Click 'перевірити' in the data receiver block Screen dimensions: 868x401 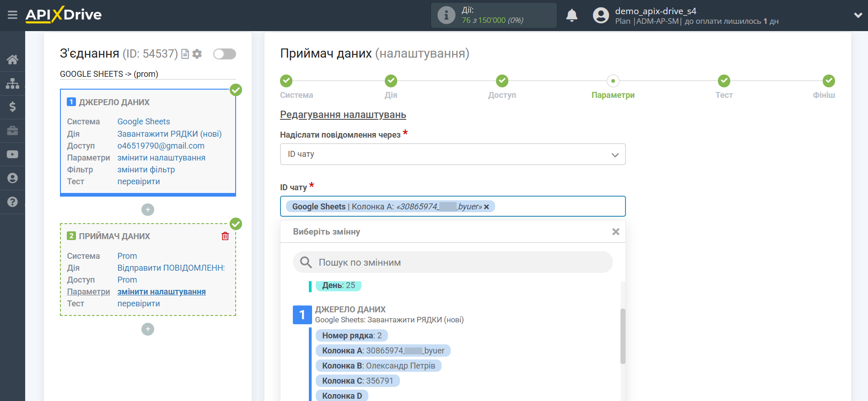point(139,304)
